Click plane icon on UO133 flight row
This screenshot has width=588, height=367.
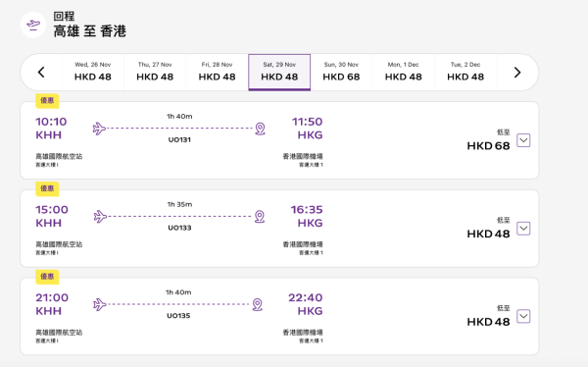click(100, 216)
